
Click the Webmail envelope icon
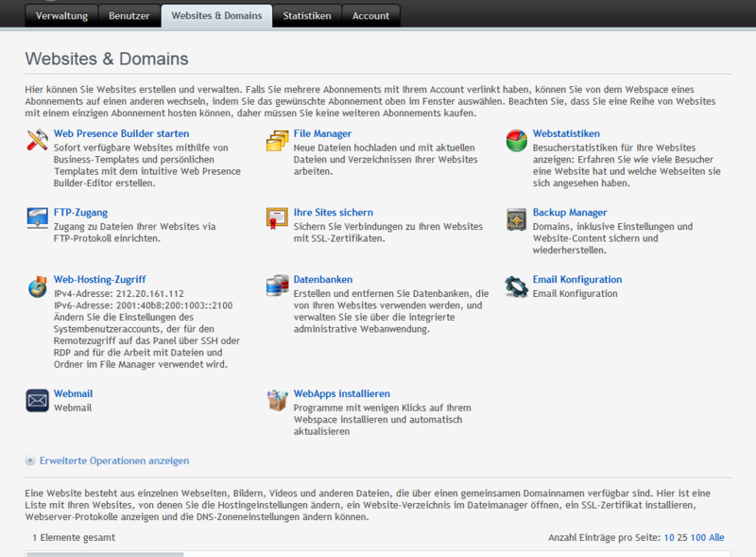coord(37,401)
